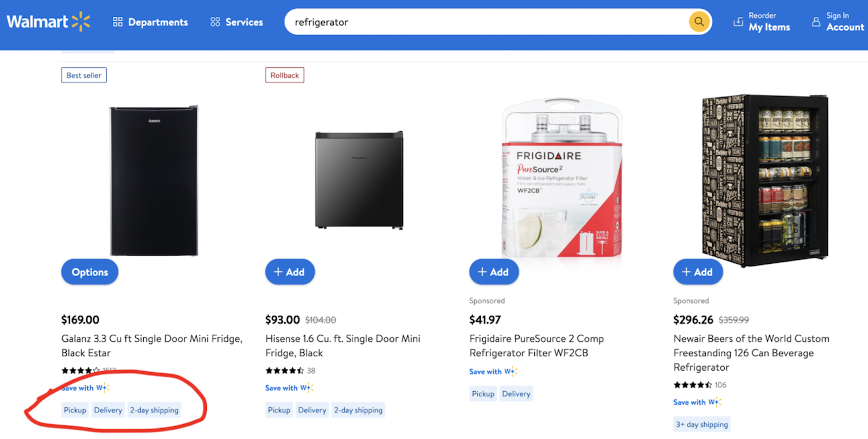Add the Frigidaire water filter to cart
This screenshot has height=439, width=868.
tap(494, 272)
